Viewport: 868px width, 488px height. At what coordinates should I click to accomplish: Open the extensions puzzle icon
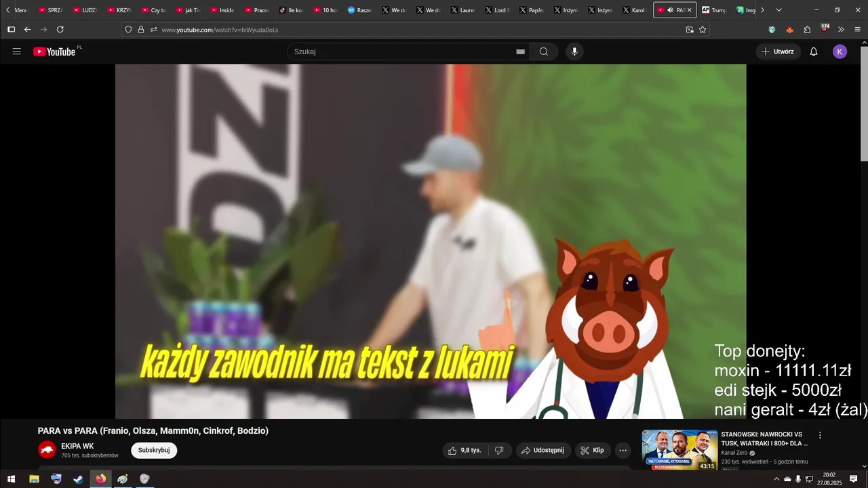coord(807,29)
